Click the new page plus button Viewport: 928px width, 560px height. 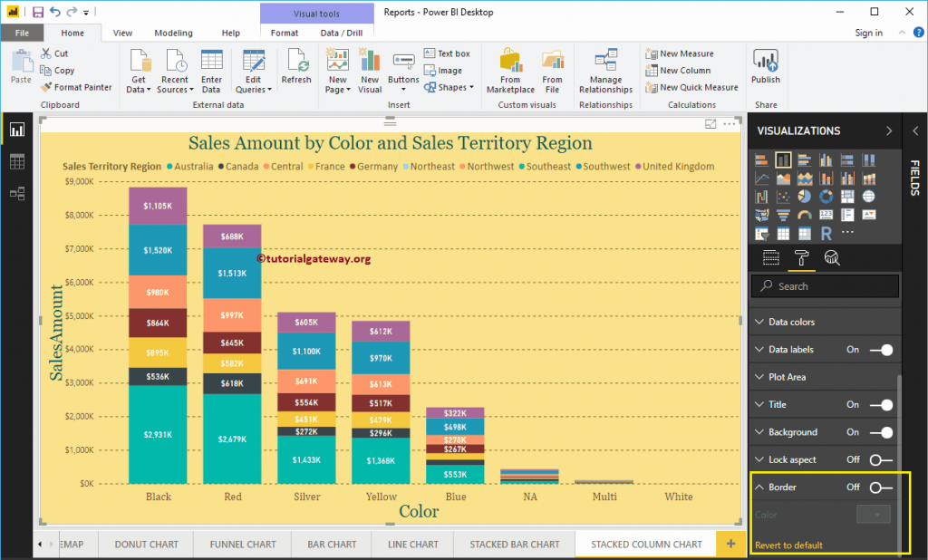pyautogui.click(x=730, y=544)
